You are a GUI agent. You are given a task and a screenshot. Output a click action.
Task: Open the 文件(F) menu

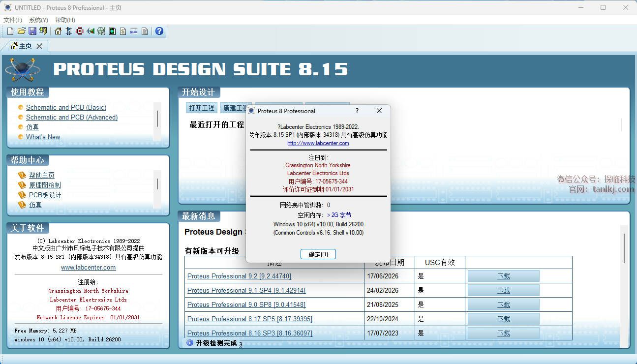click(x=13, y=20)
